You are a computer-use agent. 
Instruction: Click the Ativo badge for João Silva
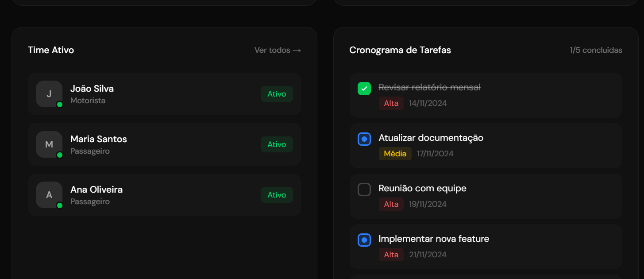click(277, 94)
